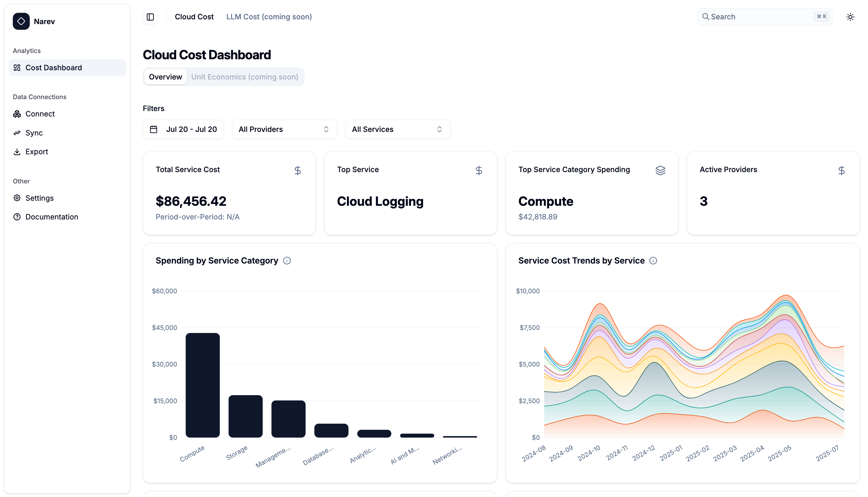Screen dimensions: 868x497
Task: Click the Compute bar in the chart
Action: coord(203,385)
